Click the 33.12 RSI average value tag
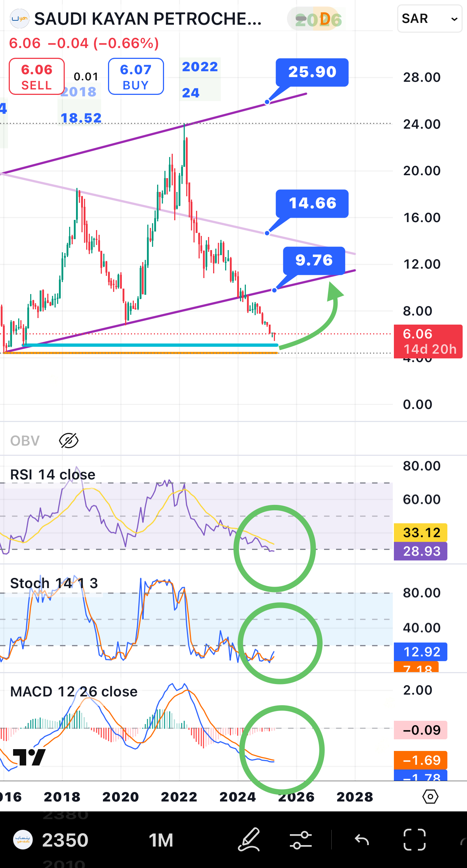This screenshot has width=467, height=868. (x=420, y=533)
